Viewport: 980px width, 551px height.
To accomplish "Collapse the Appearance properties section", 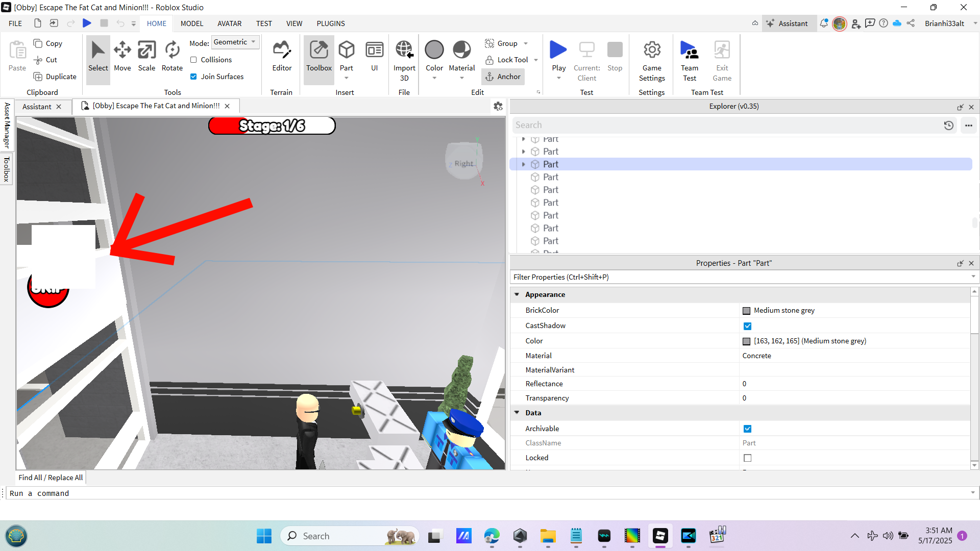I will point(517,294).
